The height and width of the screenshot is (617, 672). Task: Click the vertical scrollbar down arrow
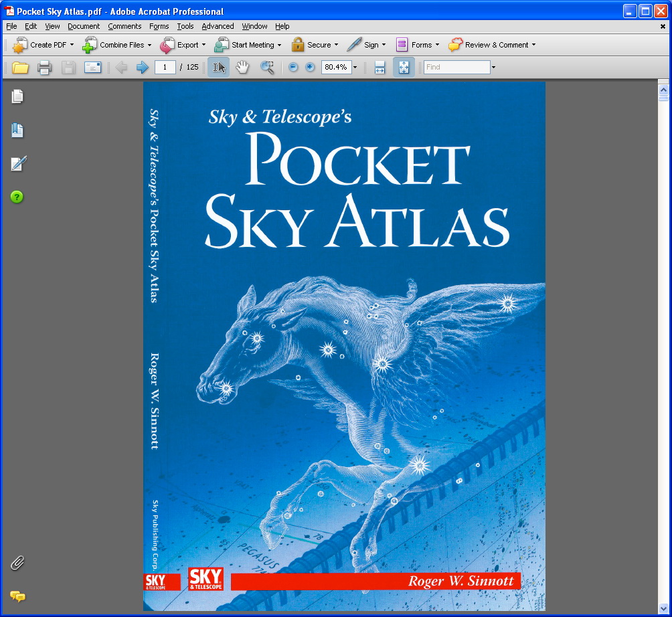coord(663,608)
